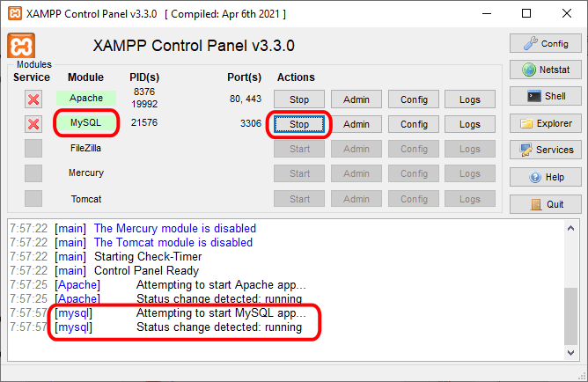Viewport: 588px width, 382px height.
Task: Click the MySQL port 3306
Action: click(251, 123)
